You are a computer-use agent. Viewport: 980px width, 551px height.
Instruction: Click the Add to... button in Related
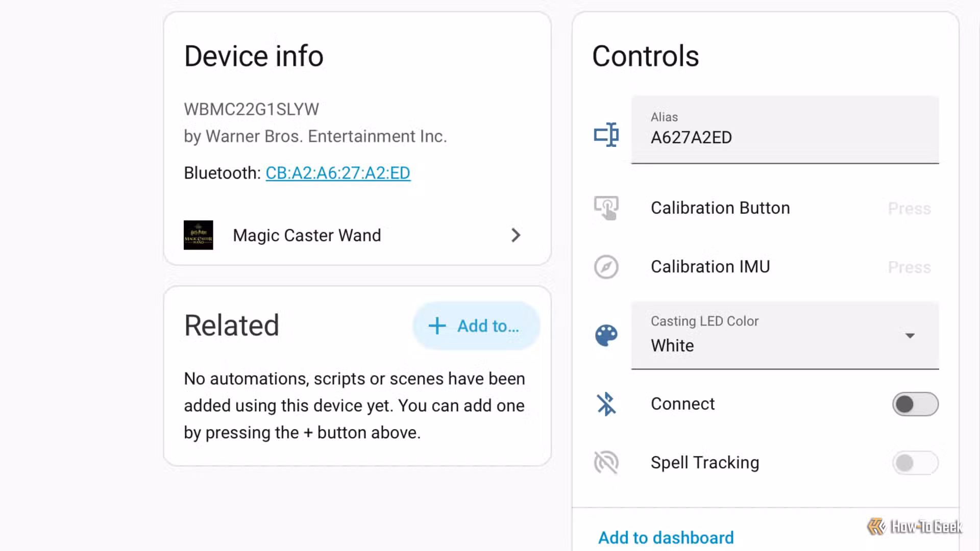476,326
